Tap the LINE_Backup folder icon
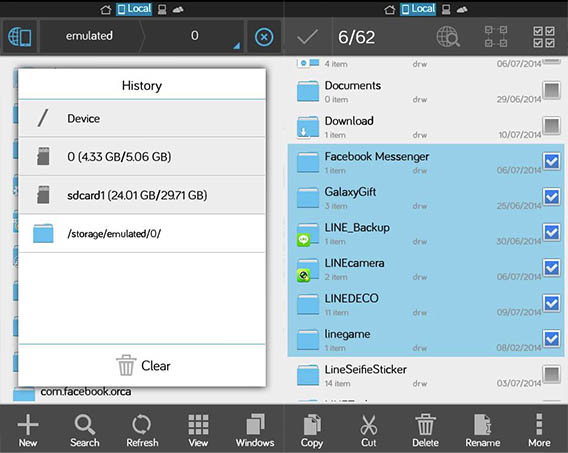This screenshot has height=453, width=568. [308, 234]
